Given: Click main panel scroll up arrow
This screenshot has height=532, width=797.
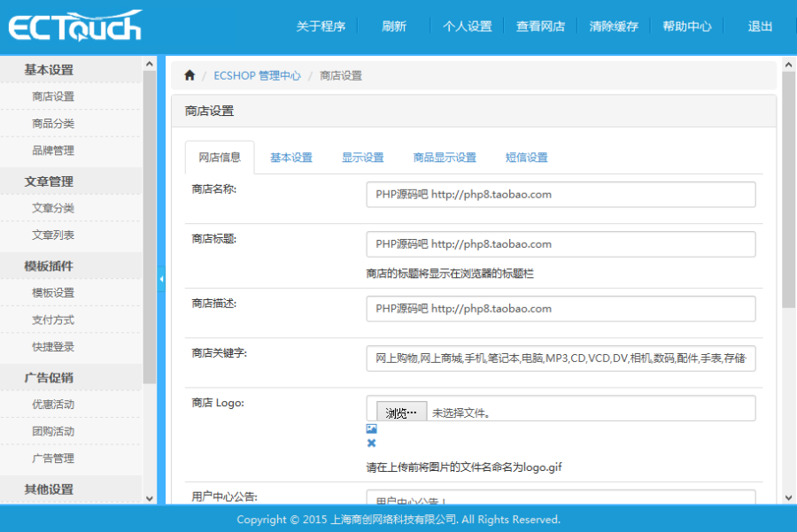Looking at the screenshot, I should coord(788,65).
